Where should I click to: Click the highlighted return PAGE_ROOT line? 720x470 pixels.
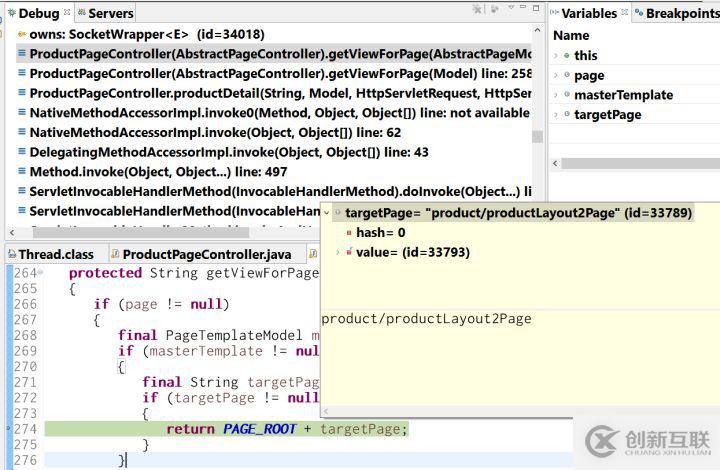(x=226, y=429)
